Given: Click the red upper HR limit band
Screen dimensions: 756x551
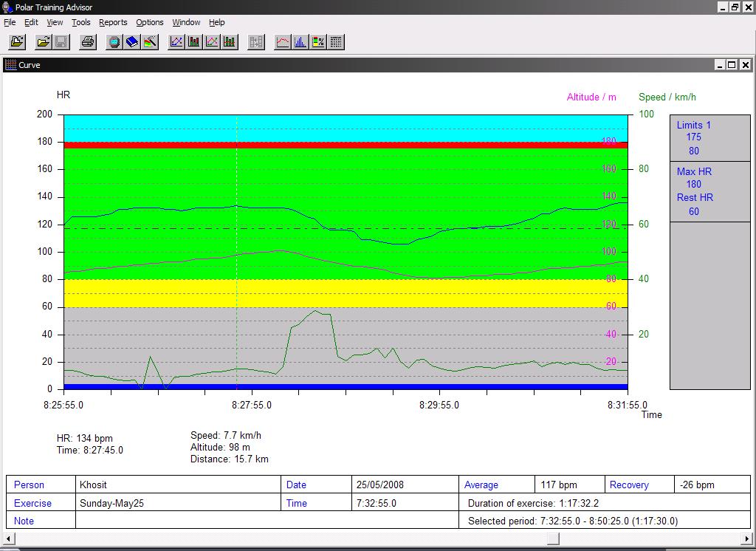Looking at the screenshot, I should point(346,146).
